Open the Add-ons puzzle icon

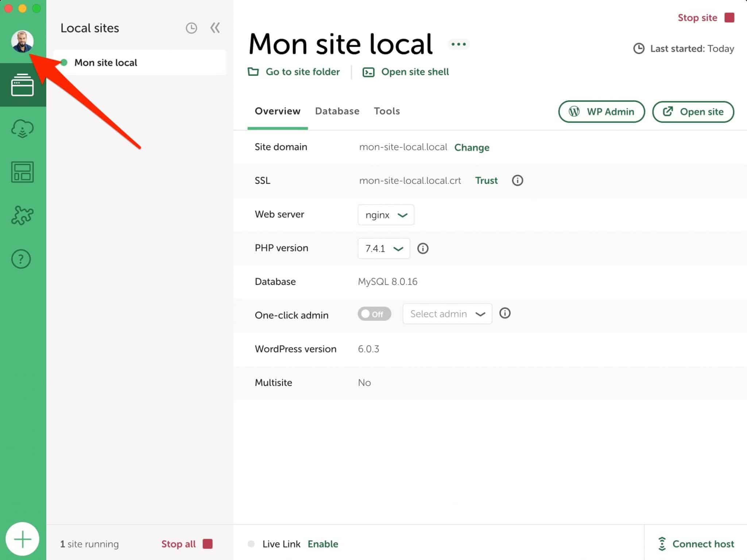pos(23,215)
